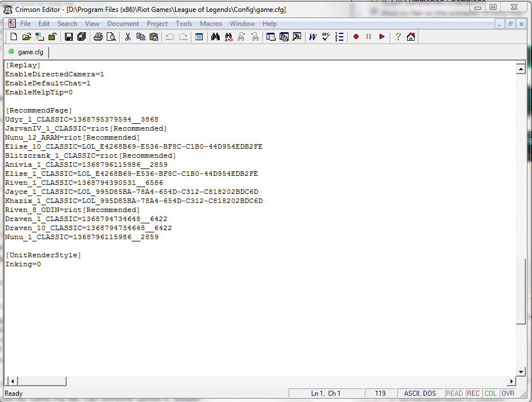The height and width of the screenshot is (402, 532).
Task: Start macro recording with red circle
Action: (356, 37)
